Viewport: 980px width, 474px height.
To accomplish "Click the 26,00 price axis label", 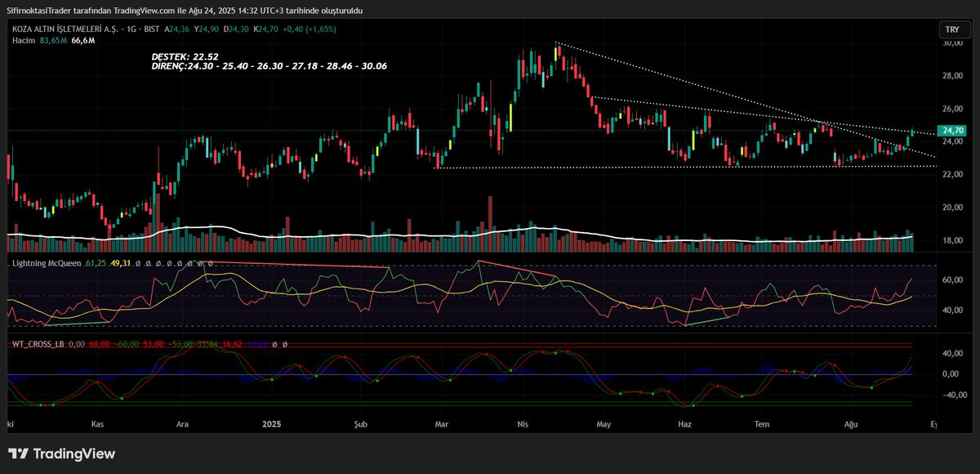I will click(952, 109).
